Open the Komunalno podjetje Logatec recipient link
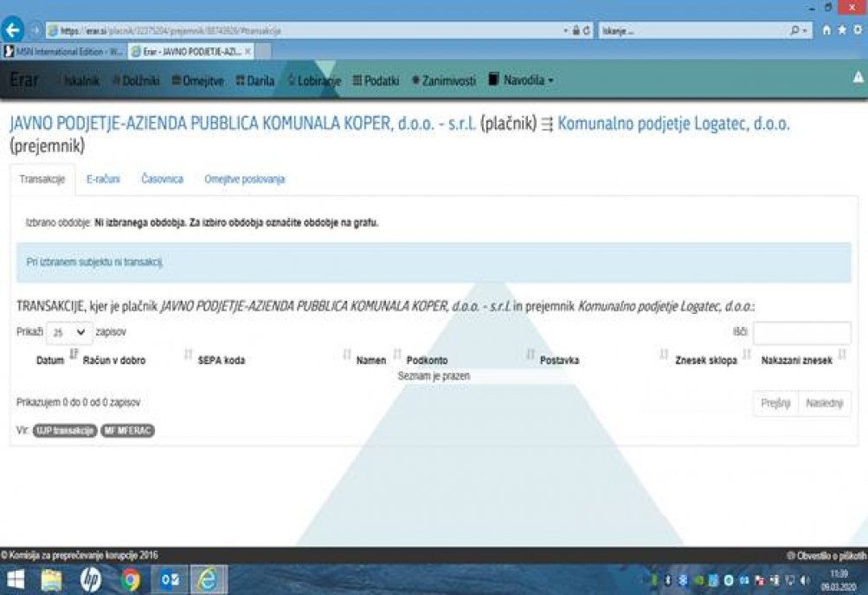Image resolution: width=868 pixels, height=595 pixels. click(673, 124)
